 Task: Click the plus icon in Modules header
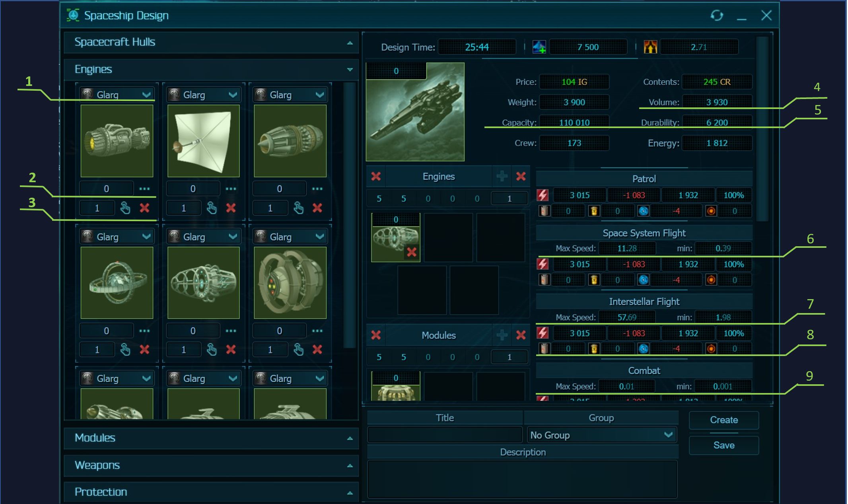coord(502,335)
